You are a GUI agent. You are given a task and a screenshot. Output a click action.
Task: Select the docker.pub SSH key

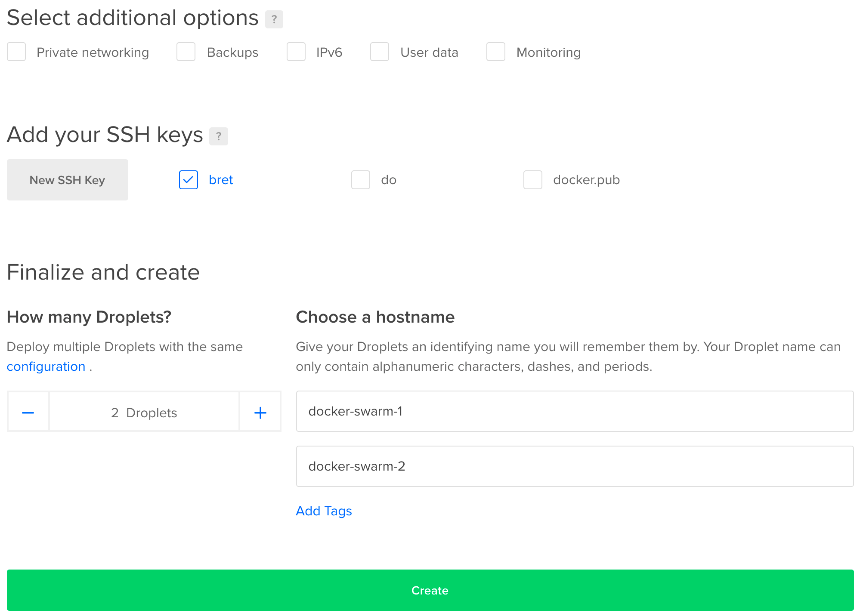534,179
